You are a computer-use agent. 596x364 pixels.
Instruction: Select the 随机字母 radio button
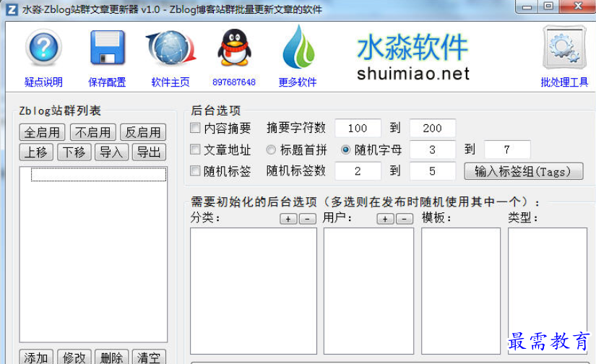point(345,149)
